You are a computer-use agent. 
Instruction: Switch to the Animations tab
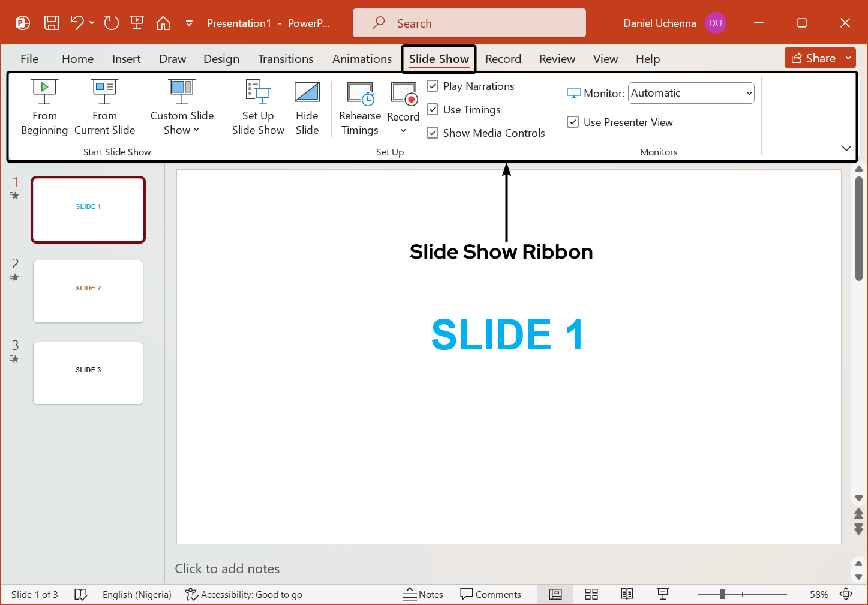click(x=362, y=59)
